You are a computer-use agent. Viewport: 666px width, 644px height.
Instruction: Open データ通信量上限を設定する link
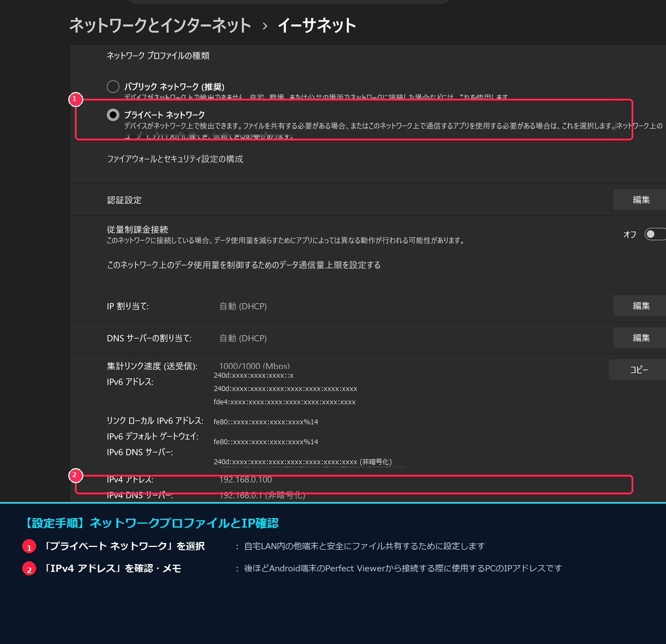tap(244, 265)
